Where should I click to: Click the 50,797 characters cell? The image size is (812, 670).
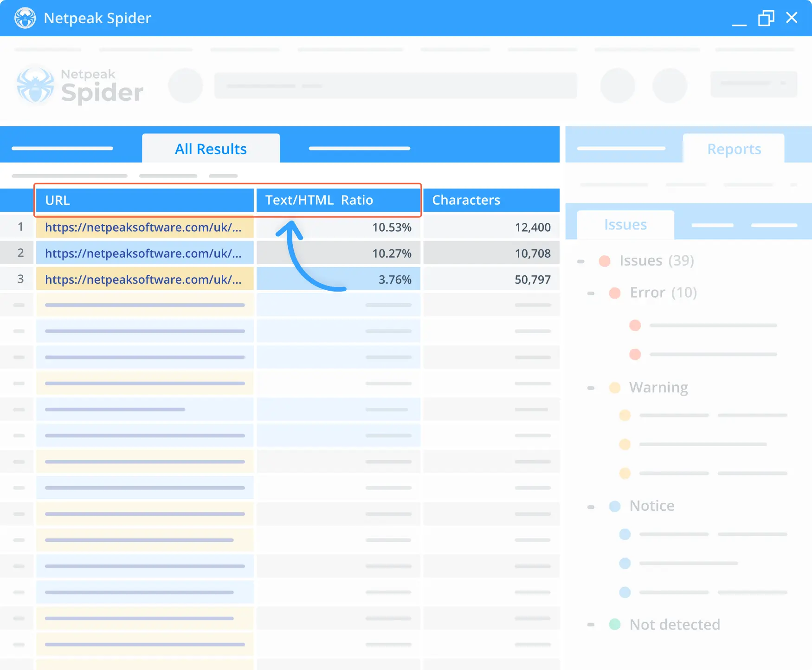pyautogui.click(x=491, y=279)
